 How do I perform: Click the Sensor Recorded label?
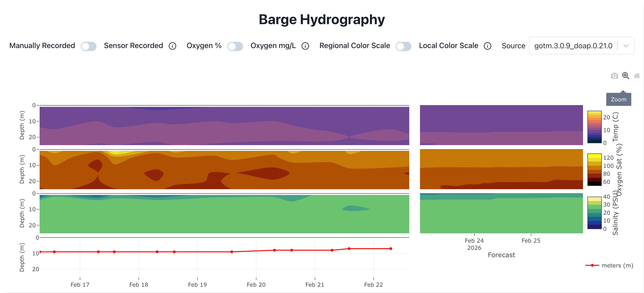[134, 46]
